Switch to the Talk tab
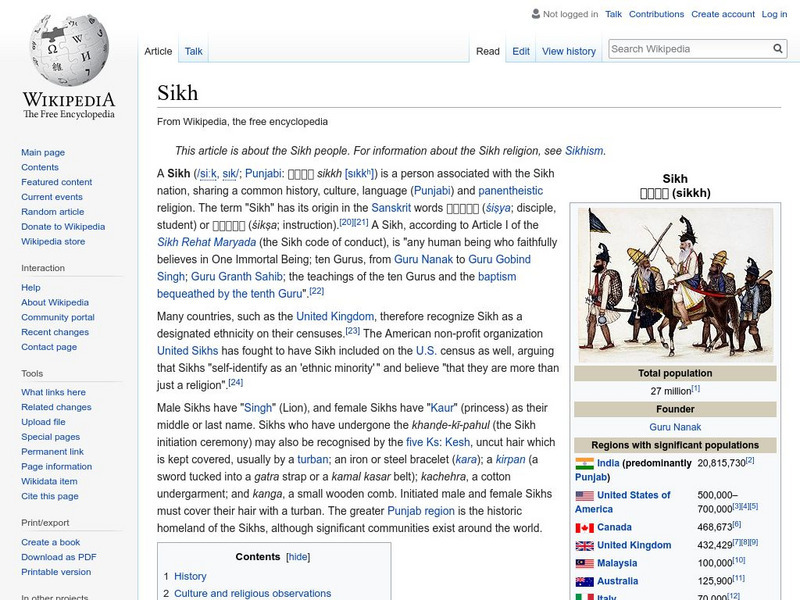 (x=192, y=51)
